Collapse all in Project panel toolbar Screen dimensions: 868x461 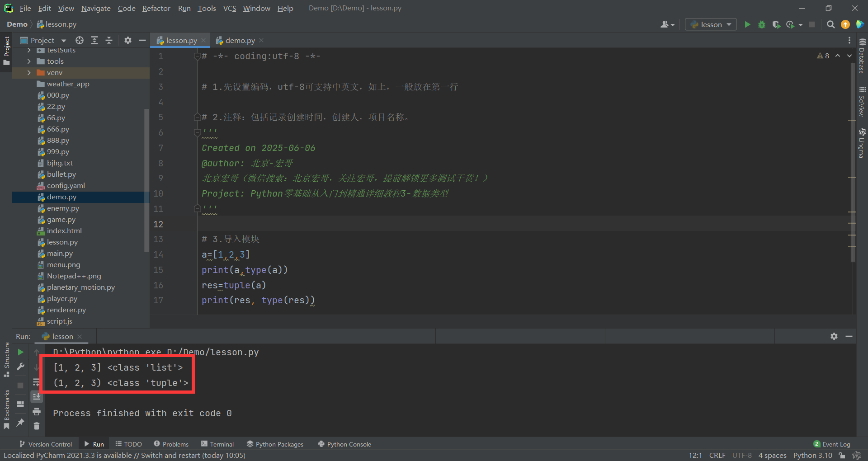click(109, 40)
